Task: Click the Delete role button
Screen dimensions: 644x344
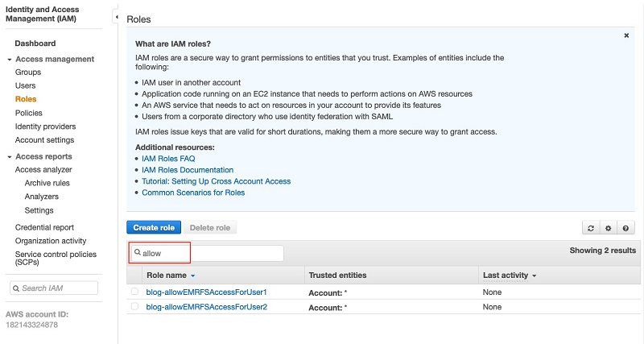Action: click(210, 228)
